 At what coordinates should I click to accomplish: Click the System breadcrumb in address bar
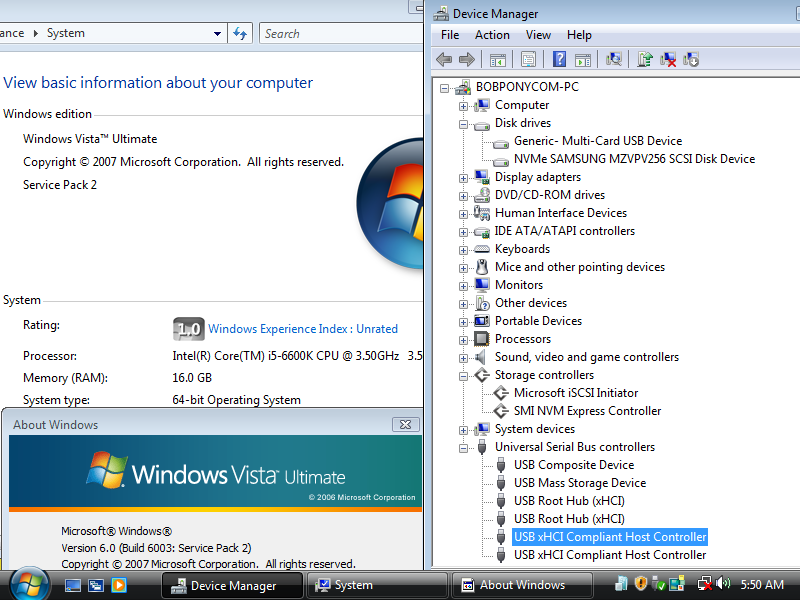pyautogui.click(x=66, y=33)
